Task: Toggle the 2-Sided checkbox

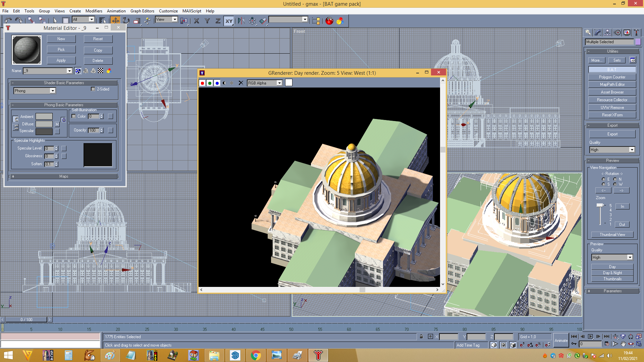Action: tap(93, 89)
